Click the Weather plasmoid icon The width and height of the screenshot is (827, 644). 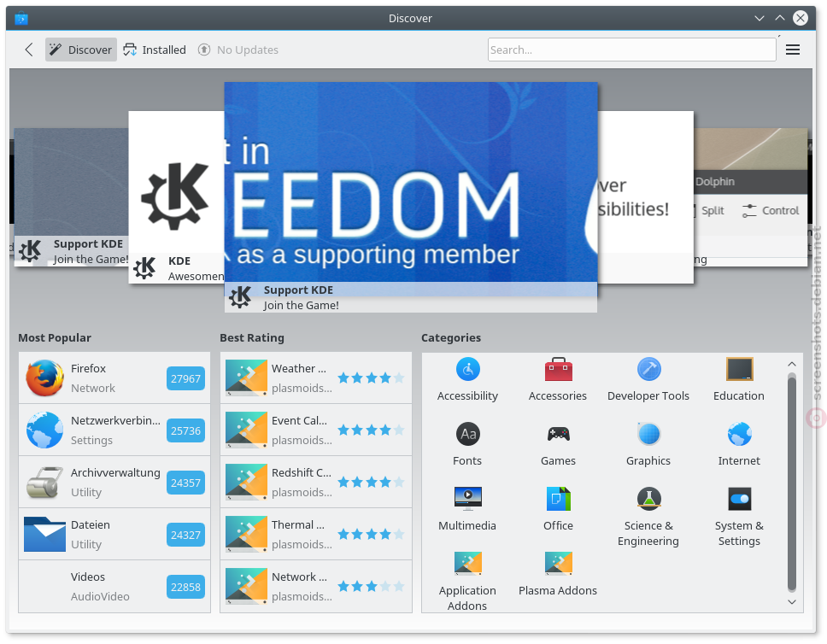pos(246,378)
